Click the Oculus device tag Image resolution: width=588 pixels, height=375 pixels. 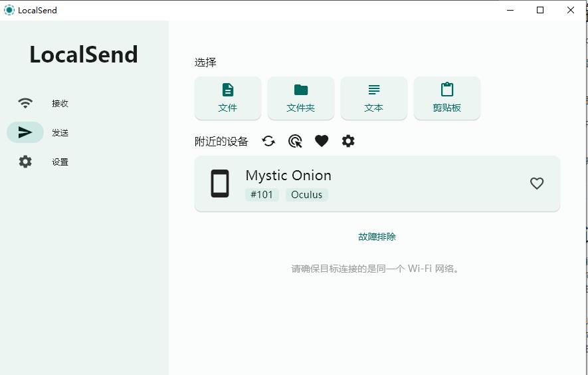point(307,195)
